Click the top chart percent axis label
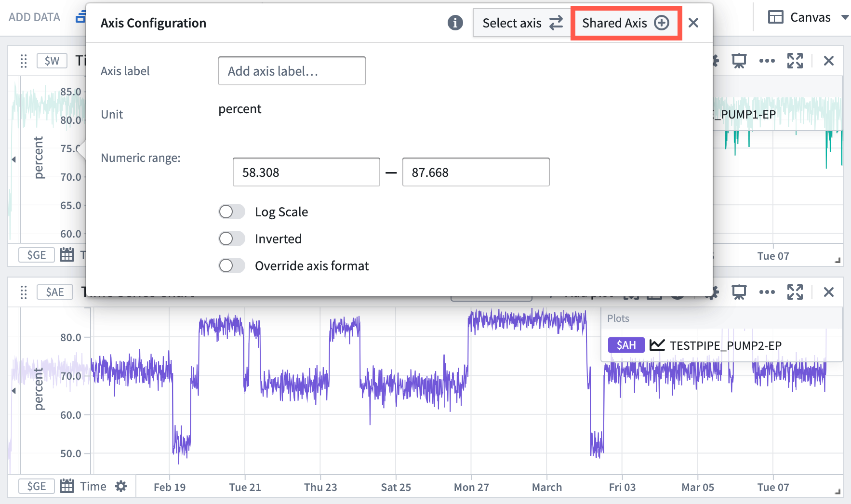This screenshot has height=504, width=851. pos(39,158)
